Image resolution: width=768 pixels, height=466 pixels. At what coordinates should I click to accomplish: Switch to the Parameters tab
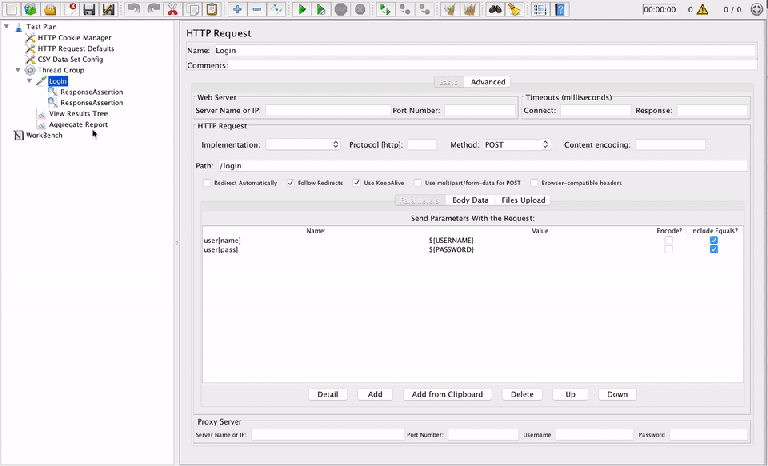[420, 200]
